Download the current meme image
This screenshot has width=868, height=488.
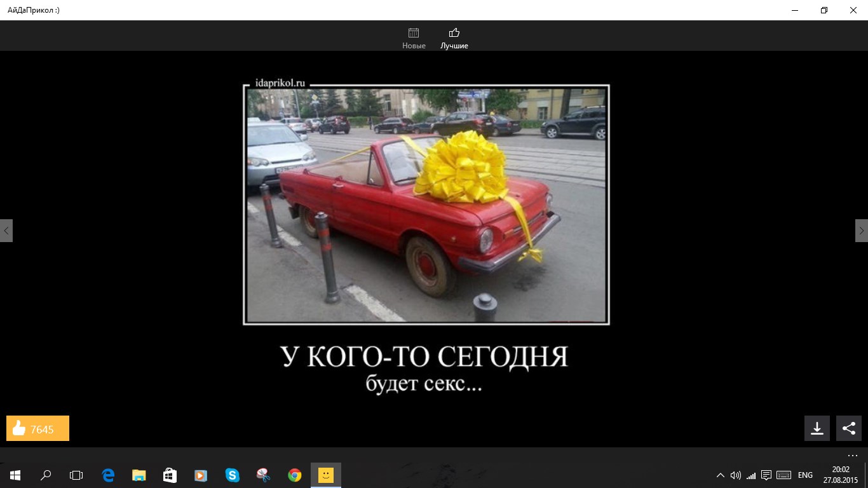[x=817, y=428]
